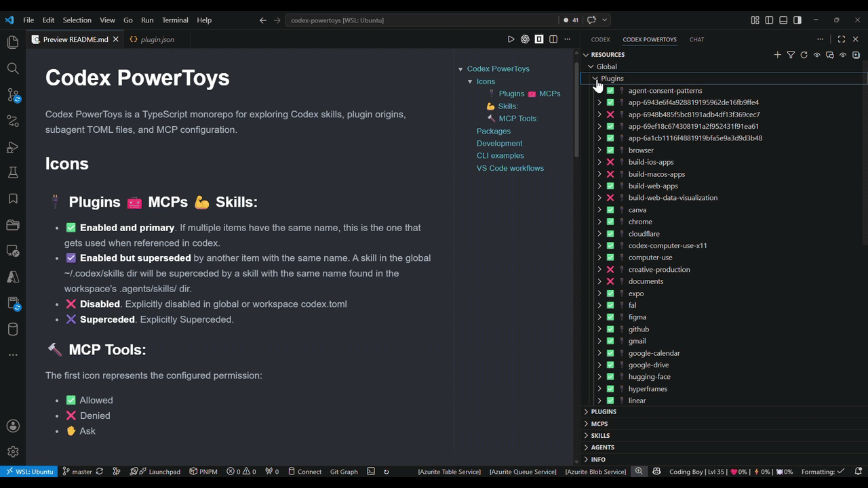Viewport: 868px width, 488px height.
Task: Maximize the secondary side panel
Action: [x=842, y=39]
